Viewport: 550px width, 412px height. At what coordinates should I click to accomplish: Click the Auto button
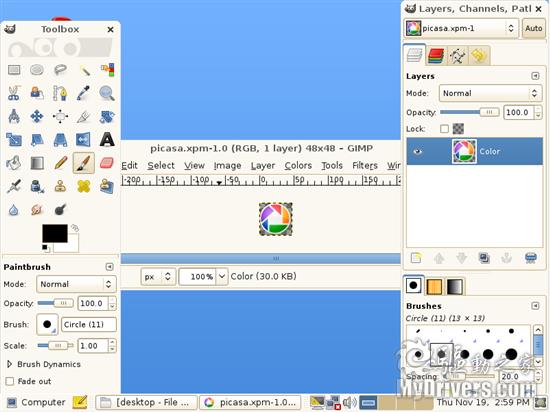534,28
